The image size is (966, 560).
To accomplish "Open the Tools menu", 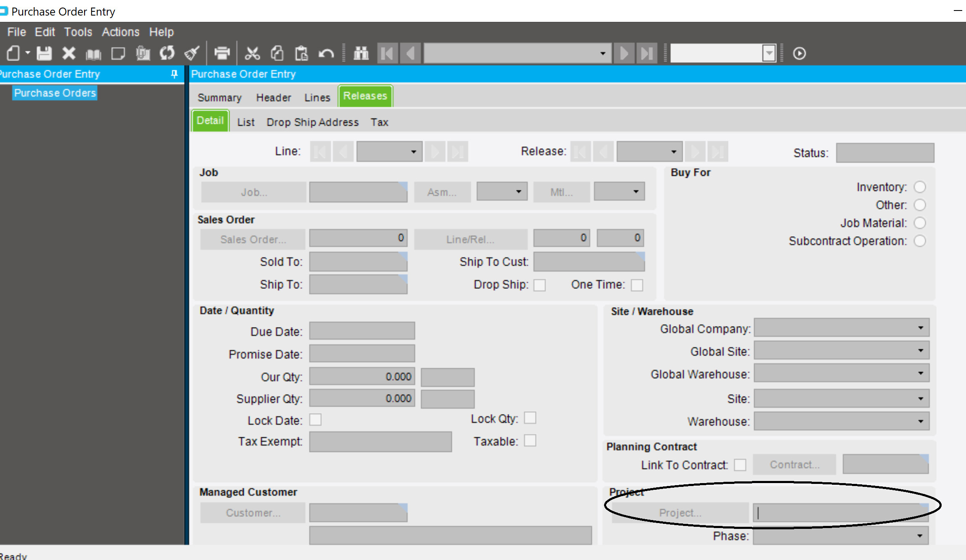I will tap(78, 32).
